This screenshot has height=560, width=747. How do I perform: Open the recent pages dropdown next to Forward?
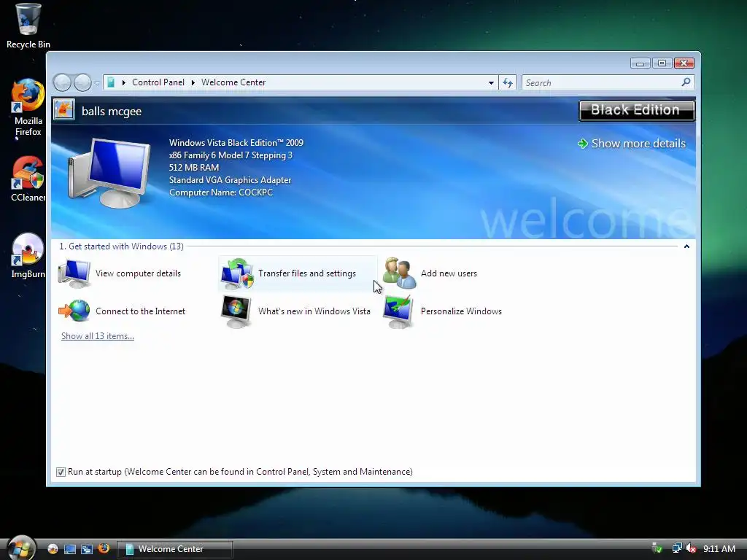point(97,83)
